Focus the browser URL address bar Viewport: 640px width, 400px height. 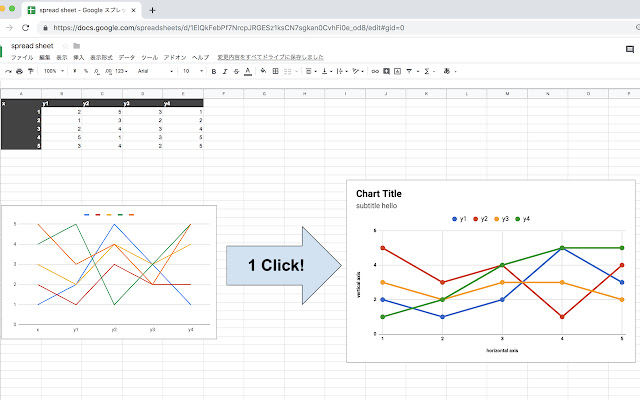tap(229, 28)
